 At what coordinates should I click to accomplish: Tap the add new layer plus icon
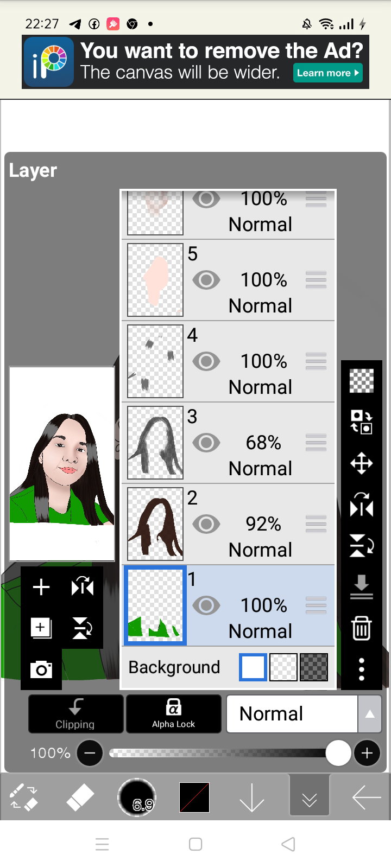(41, 587)
